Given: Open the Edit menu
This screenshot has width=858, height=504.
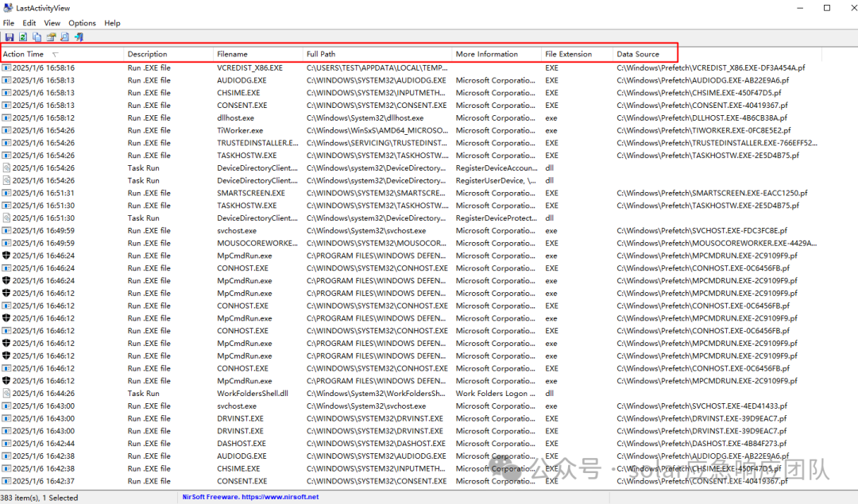Looking at the screenshot, I should [29, 22].
